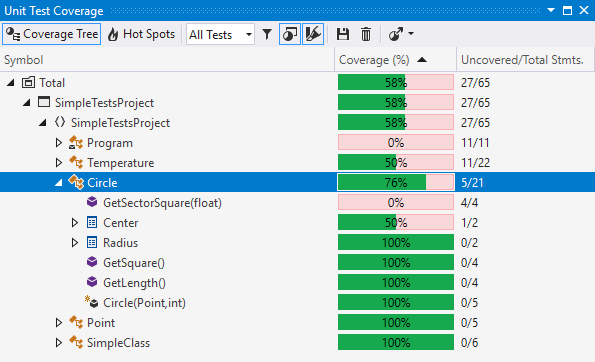Switch to Hot Spots view
Image resolution: width=595 pixels, height=362 pixels.
pyautogui.click(x=142, y=34)
